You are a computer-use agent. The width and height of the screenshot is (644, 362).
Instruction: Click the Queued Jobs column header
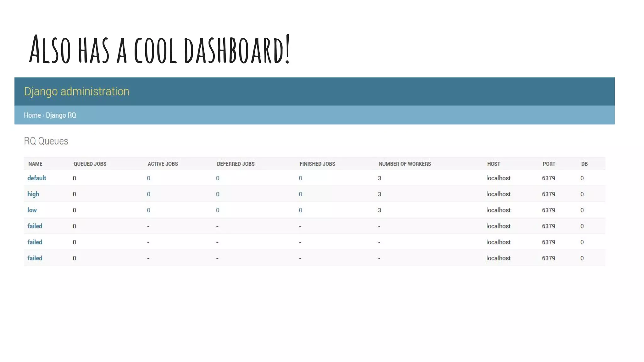[x=90, y=164]
